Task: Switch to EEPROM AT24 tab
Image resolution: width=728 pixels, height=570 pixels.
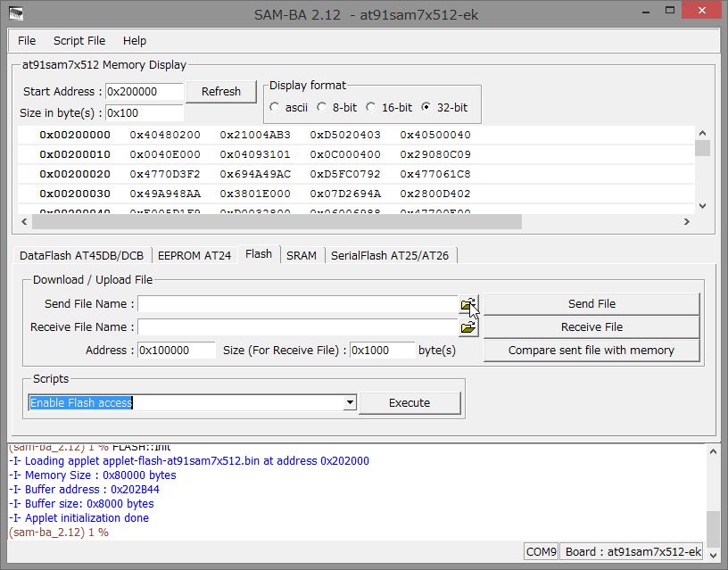Action: [194, 256]
